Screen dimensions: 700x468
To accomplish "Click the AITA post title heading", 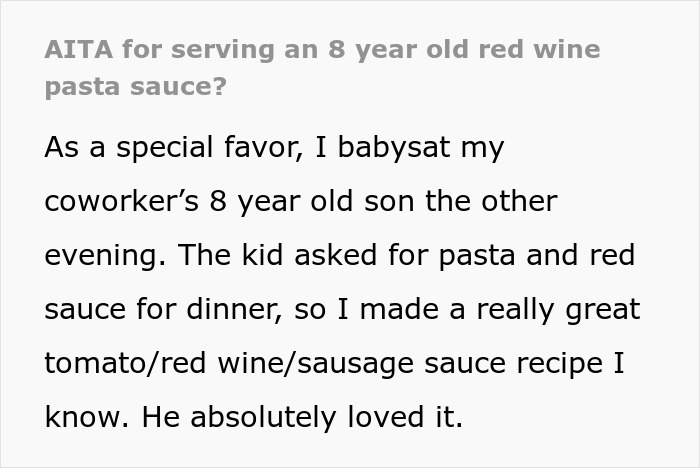I will tap(322, 49).
